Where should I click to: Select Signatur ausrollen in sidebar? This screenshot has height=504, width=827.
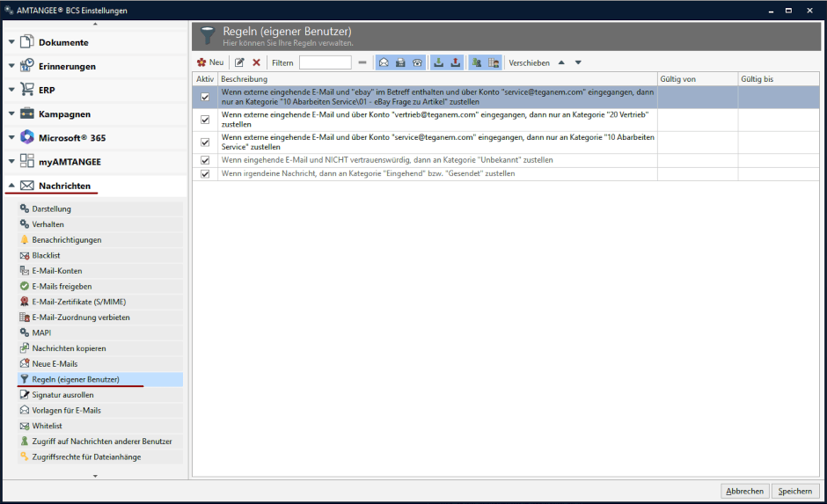click(x=62, y=395)
